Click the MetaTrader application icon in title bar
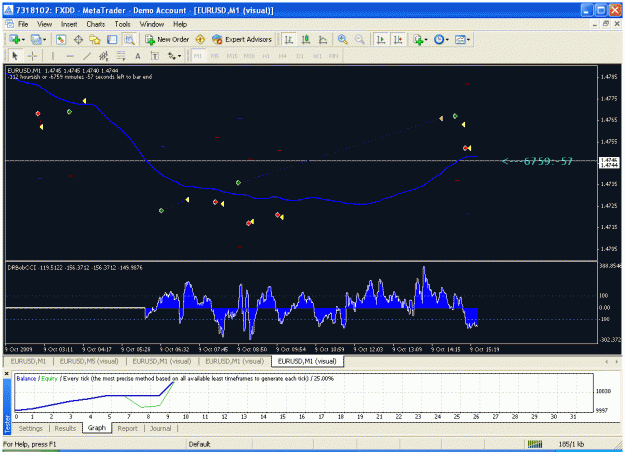Image resolution: width=625 pixels, height=452 pixels. pos(8,10)
